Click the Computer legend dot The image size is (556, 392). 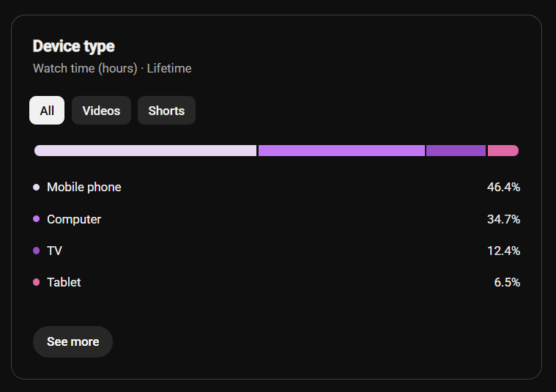36,219
